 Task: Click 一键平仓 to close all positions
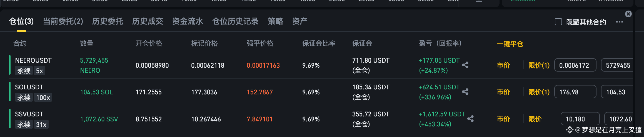click(510, 44)
